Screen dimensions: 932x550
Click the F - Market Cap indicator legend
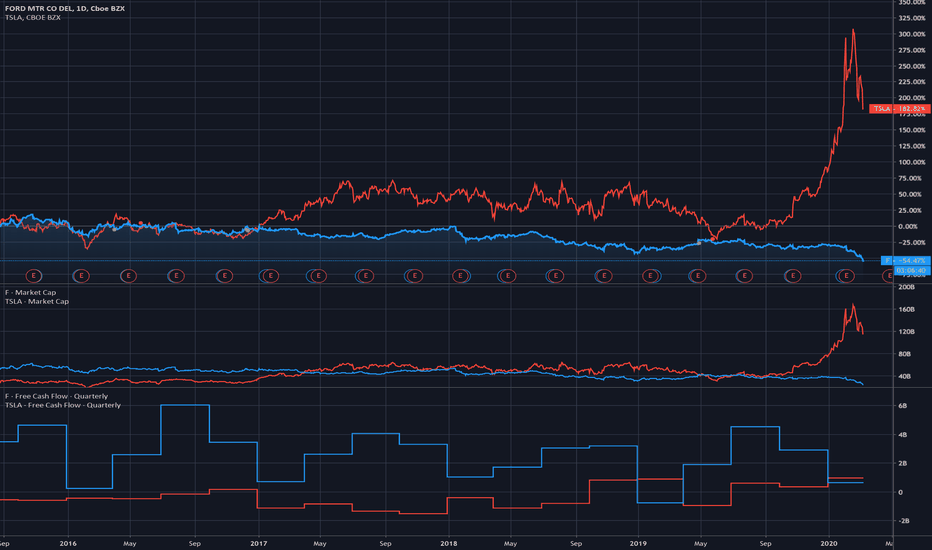30,293
